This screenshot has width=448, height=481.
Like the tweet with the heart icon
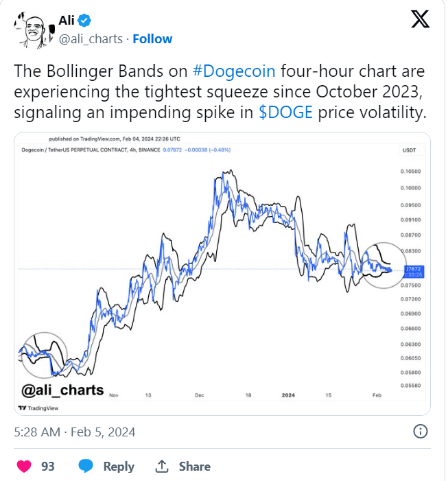click(x=24, y=467)
